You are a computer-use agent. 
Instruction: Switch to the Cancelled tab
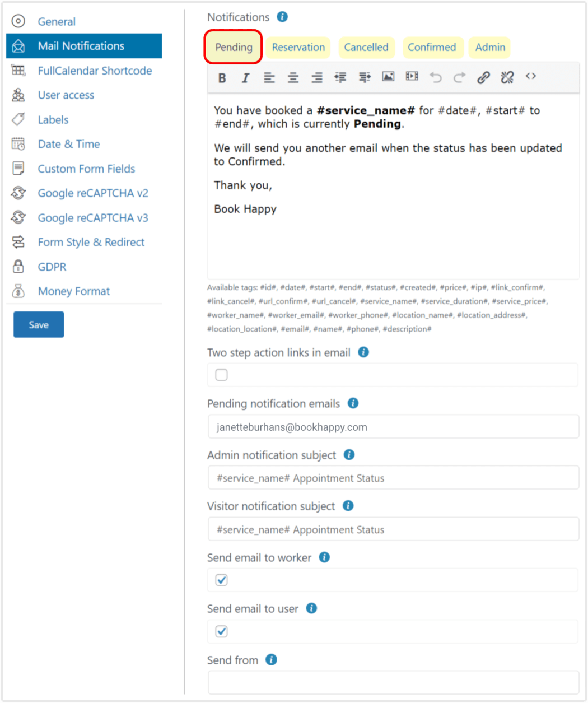pos(366,47)
